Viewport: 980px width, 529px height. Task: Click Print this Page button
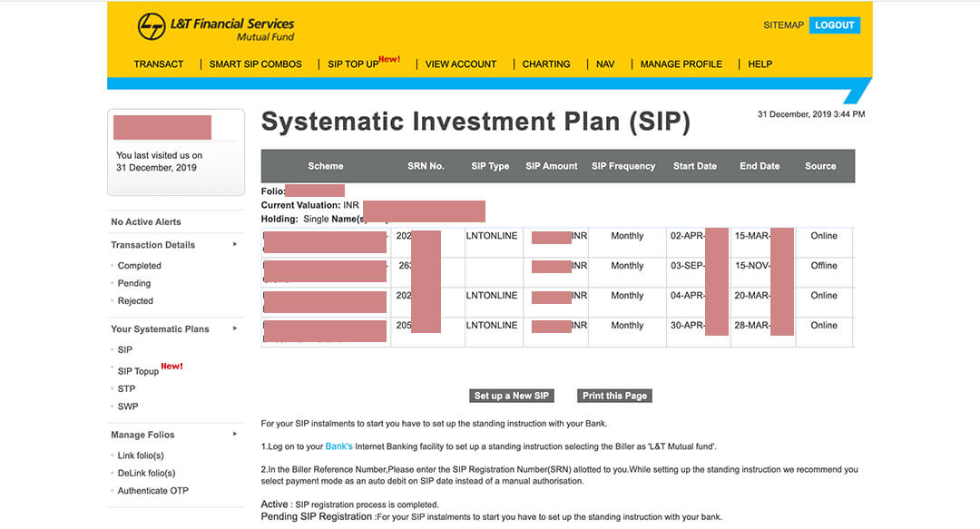[x=614, y=396]
